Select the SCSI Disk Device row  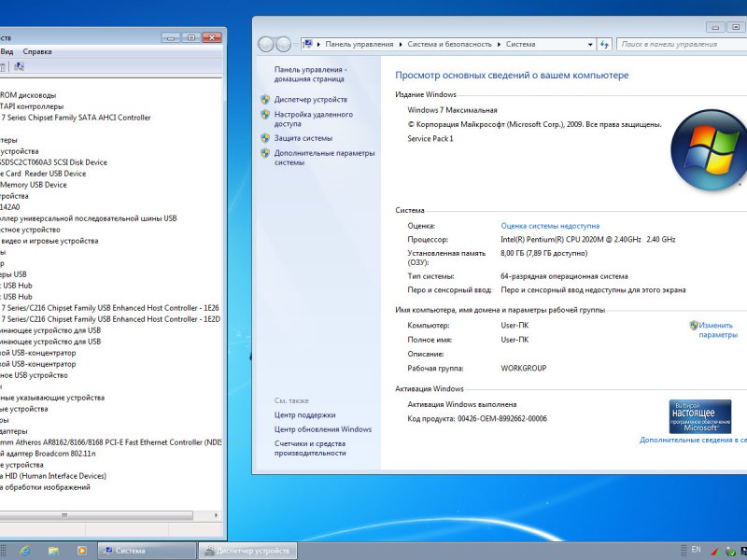coord(53,162)
